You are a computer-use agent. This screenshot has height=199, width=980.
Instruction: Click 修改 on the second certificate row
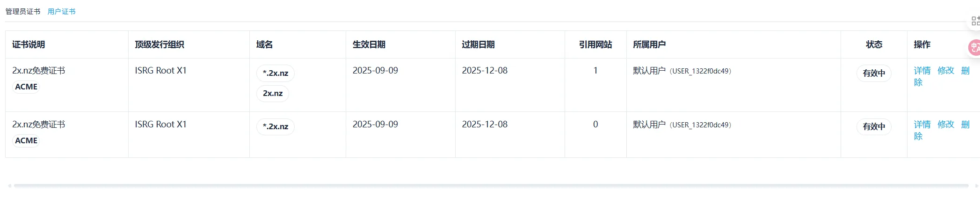[x=945, y=125]
